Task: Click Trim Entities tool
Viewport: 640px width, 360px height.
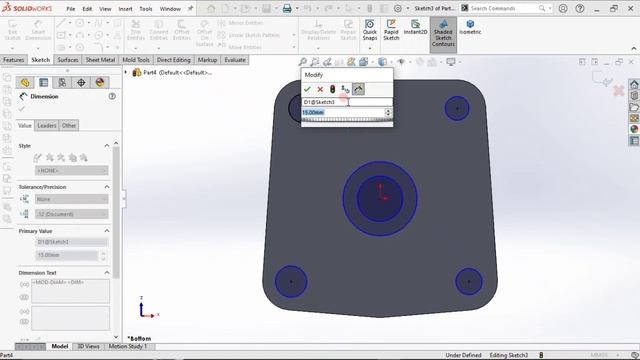Action: coord(136,30)
